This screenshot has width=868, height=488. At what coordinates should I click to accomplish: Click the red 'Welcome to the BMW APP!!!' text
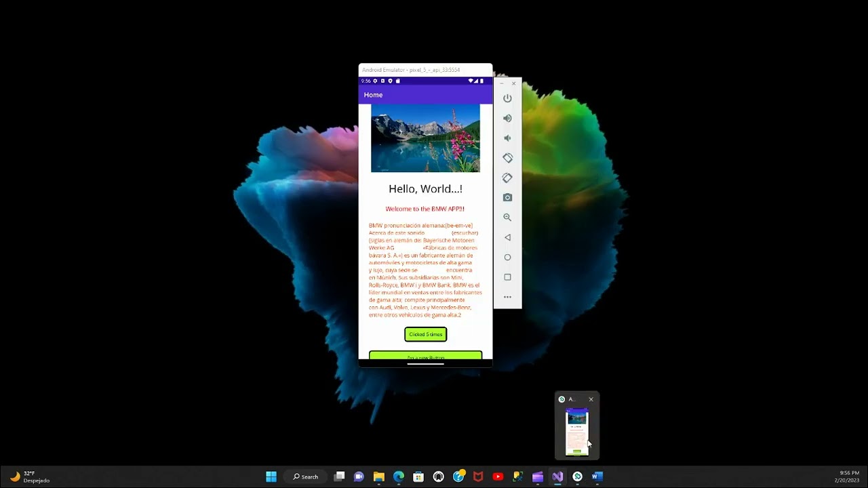click(425, 209)
